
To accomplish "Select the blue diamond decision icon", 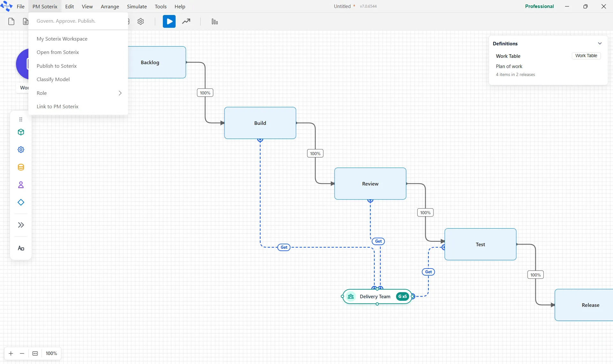I will (x=21, y=202).
